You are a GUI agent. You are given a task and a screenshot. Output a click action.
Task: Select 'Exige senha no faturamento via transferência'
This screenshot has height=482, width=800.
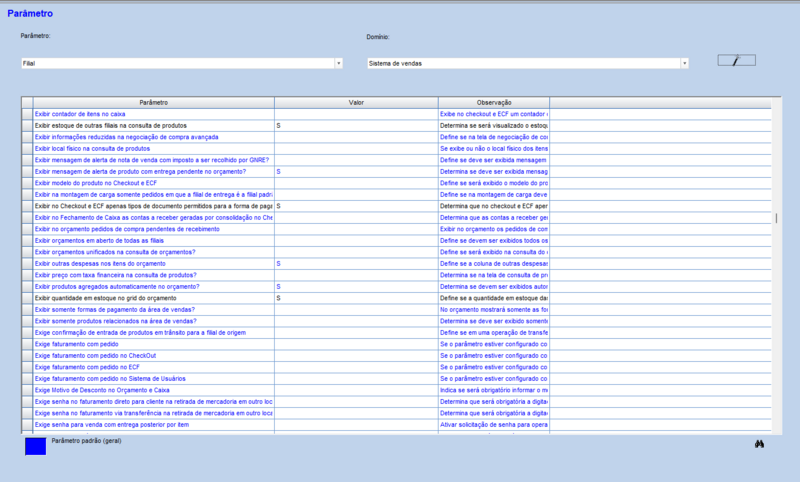[x=154, y=413]
